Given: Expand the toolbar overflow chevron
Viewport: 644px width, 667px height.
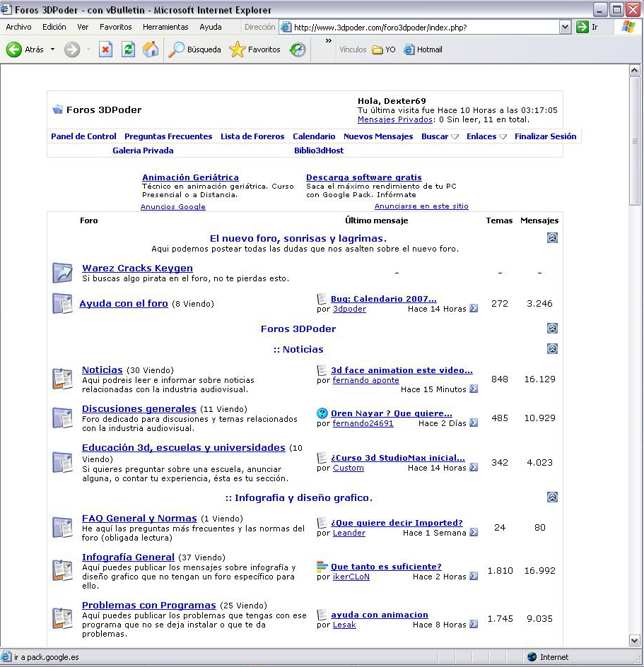Looking at the screenshot, I should pyautogui.click(x=329, y=41).
